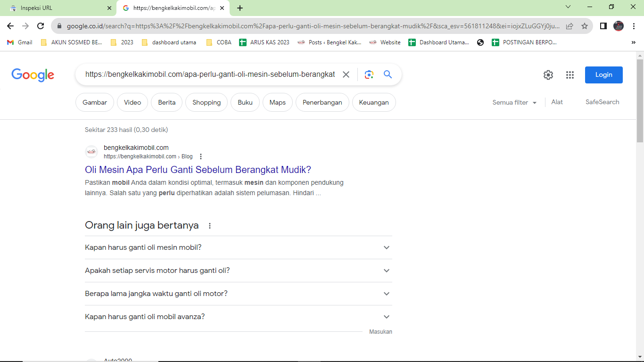
Task: Open the dashboard utama bookmark folder
Action: (169, 42)
